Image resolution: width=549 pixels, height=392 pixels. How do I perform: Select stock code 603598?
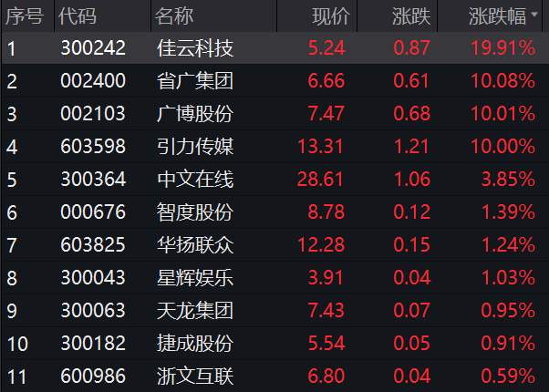93,146
